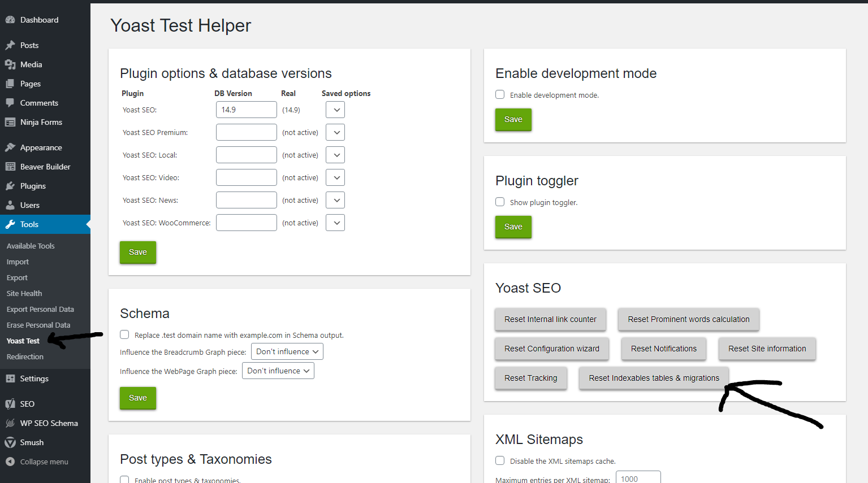Open Site Health in Tools submenu
This screenshot has width=868, height=483.
(x=24, y=293)
